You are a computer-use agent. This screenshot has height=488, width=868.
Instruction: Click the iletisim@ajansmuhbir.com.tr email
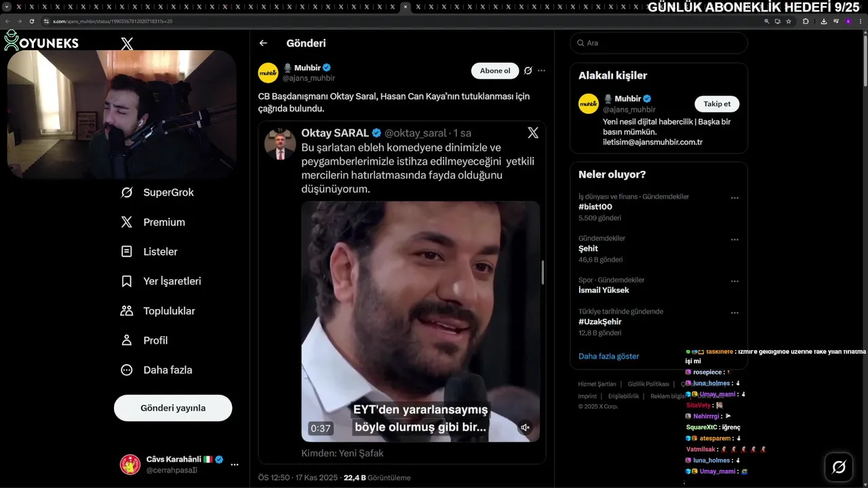pos(652,142)
